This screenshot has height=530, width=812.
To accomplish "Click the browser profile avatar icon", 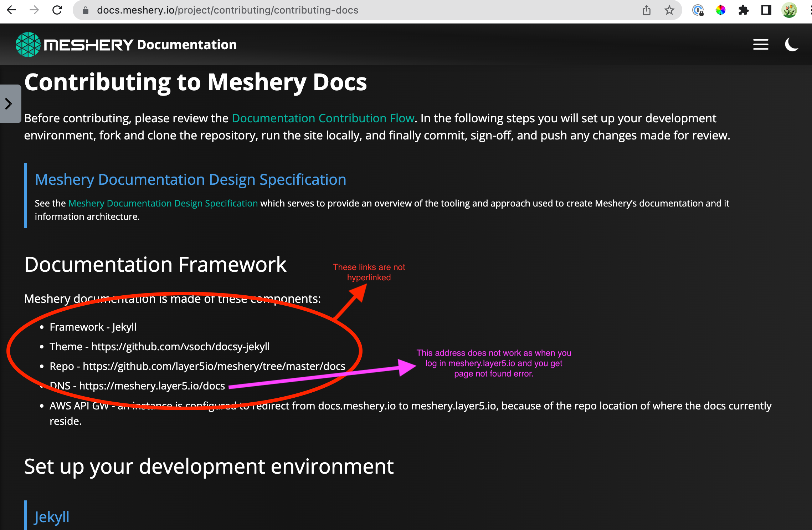I will tap(789, 10).
